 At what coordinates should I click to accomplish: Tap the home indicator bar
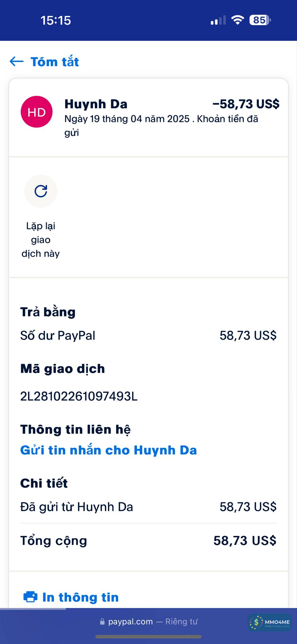[x=148, y=637]
